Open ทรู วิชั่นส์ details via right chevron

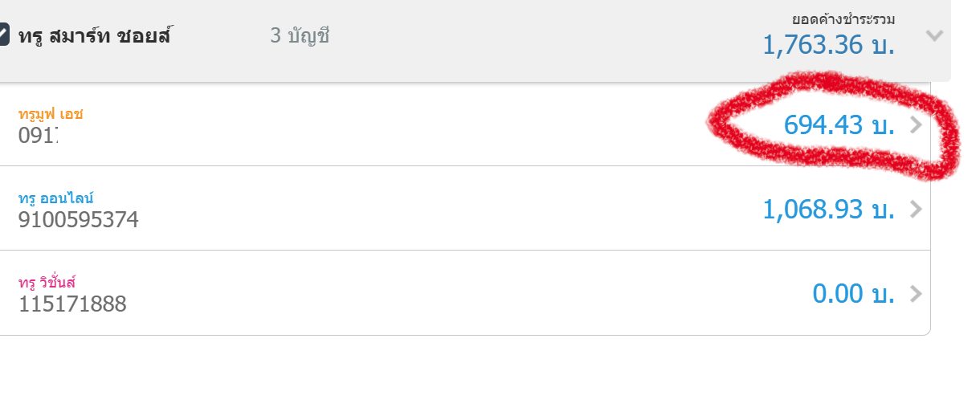pos(916,294)
